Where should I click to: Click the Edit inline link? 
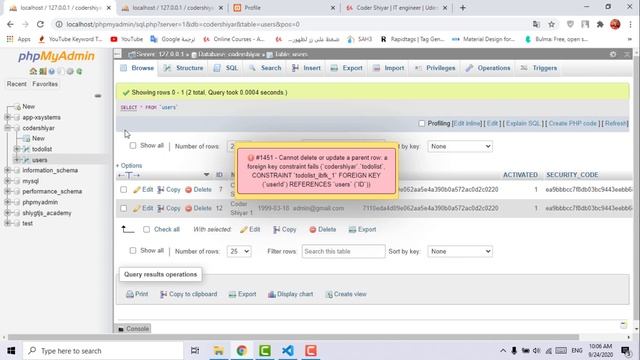point(467,123)
